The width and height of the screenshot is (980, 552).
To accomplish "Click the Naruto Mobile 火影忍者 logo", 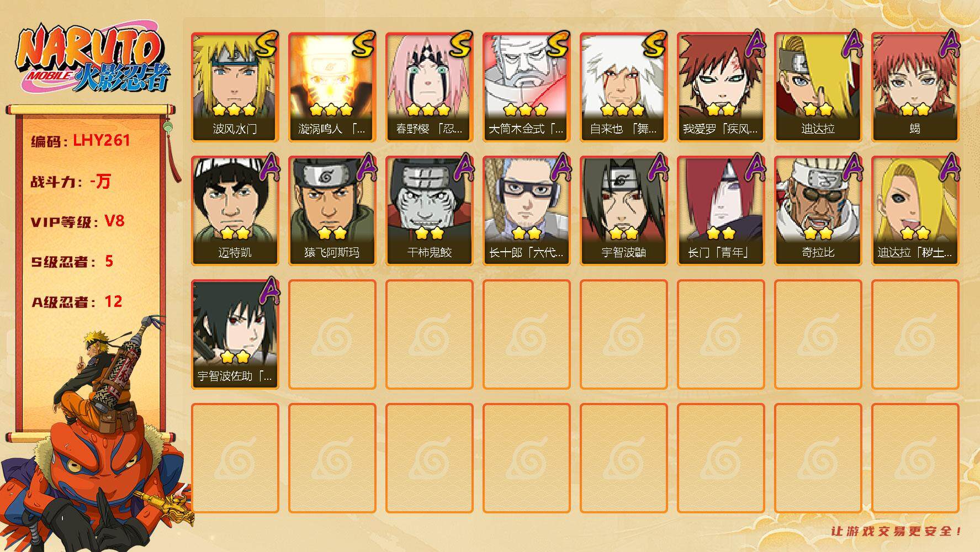I will point(93,59).
